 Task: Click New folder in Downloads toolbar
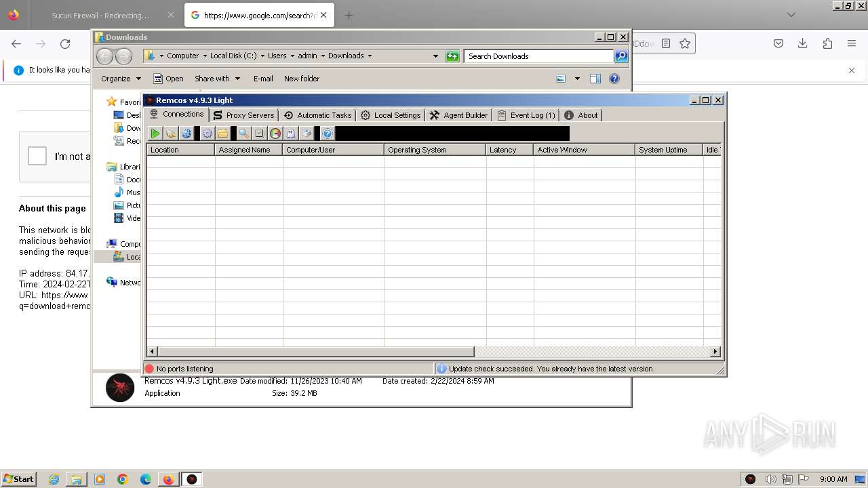[302, 79]
